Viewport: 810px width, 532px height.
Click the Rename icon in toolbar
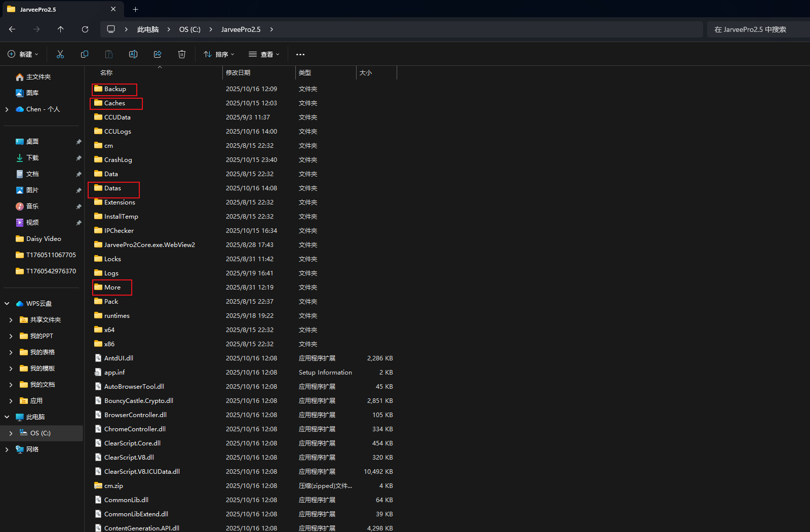[133, 54]
